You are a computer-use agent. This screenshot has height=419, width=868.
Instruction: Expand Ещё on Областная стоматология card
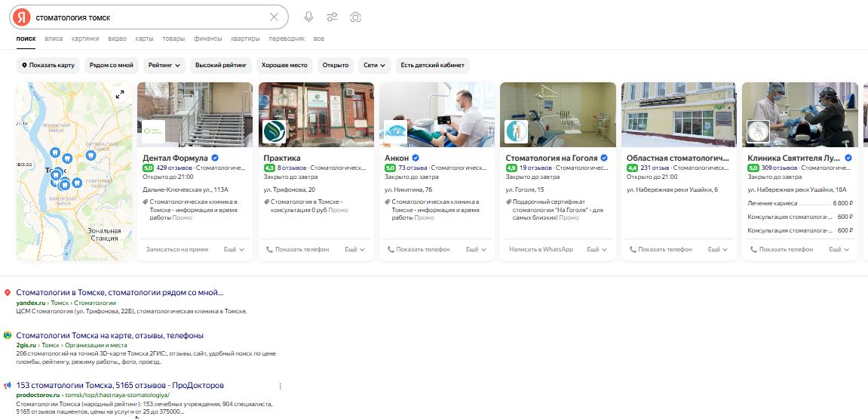point(718,249)
